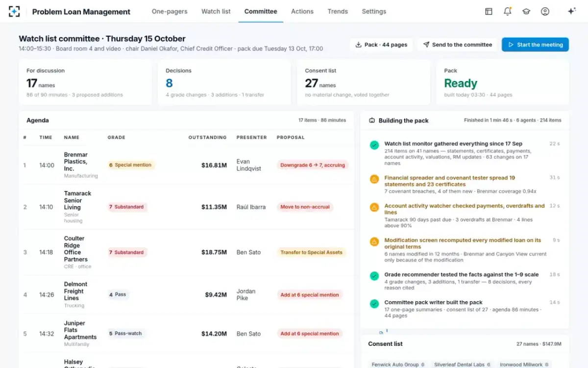Viewport: 588px width, 368px height.
Task: Click the $11.35M outstanding amount
Action: tap(214, 207)
